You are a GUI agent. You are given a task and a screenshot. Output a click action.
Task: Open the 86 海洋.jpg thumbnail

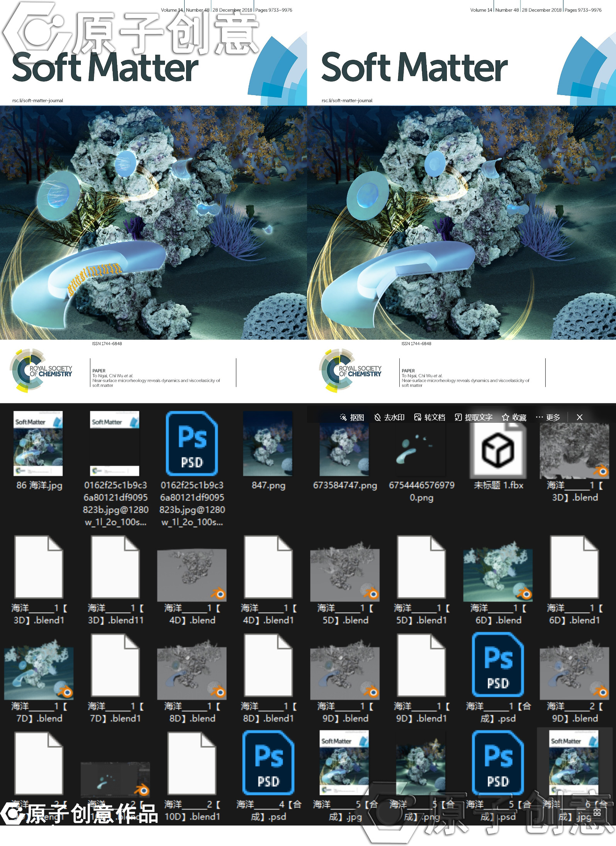coord(38,443)
